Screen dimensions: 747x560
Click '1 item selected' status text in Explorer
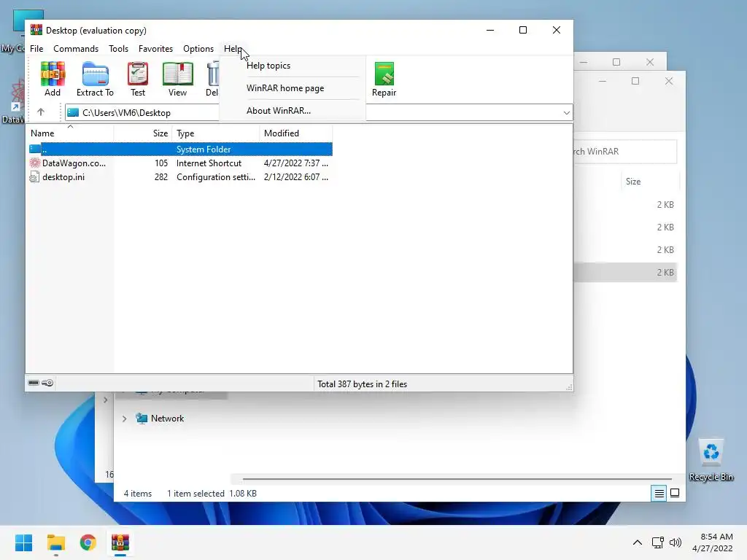pyautogui.click(x=196, y=494)
